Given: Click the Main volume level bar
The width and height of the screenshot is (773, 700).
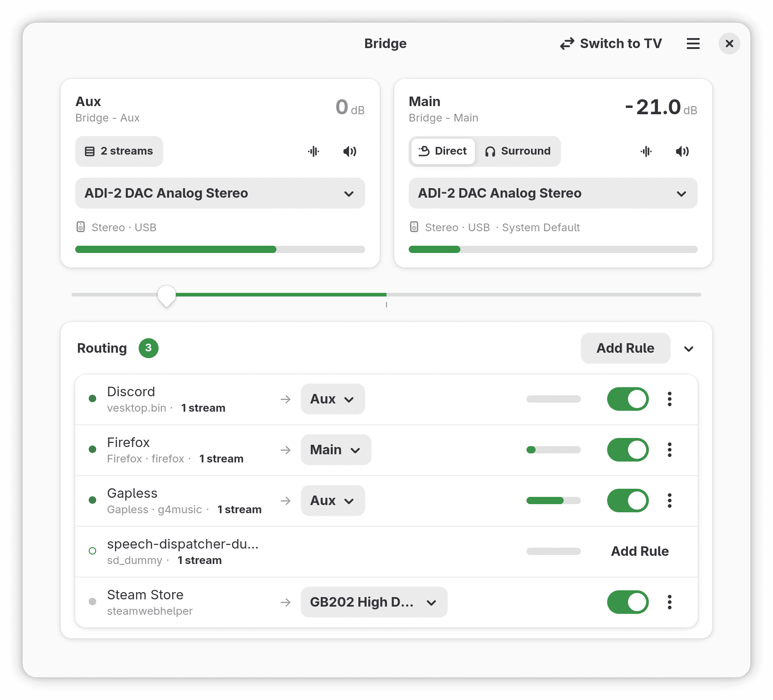Looking at the screenshot, I should point(553,249).
